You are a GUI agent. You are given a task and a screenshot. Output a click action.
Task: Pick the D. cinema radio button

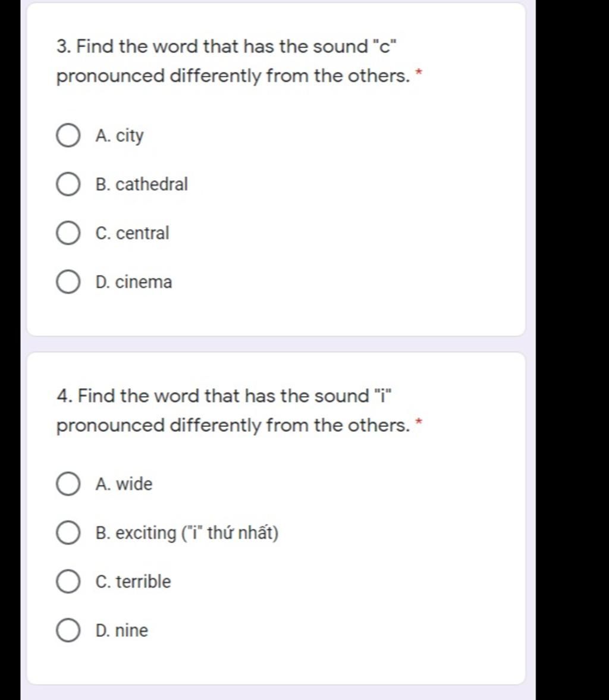tap(68, 282)
